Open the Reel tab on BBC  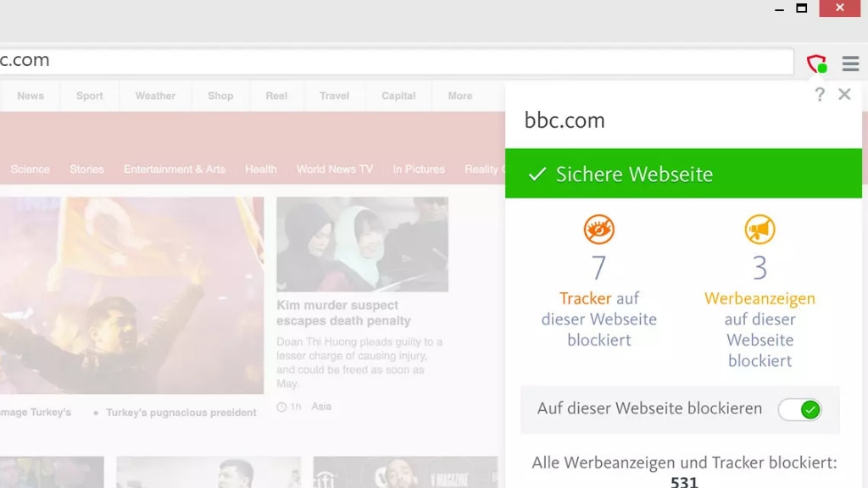pyautogui.click(x=276, y=96)
